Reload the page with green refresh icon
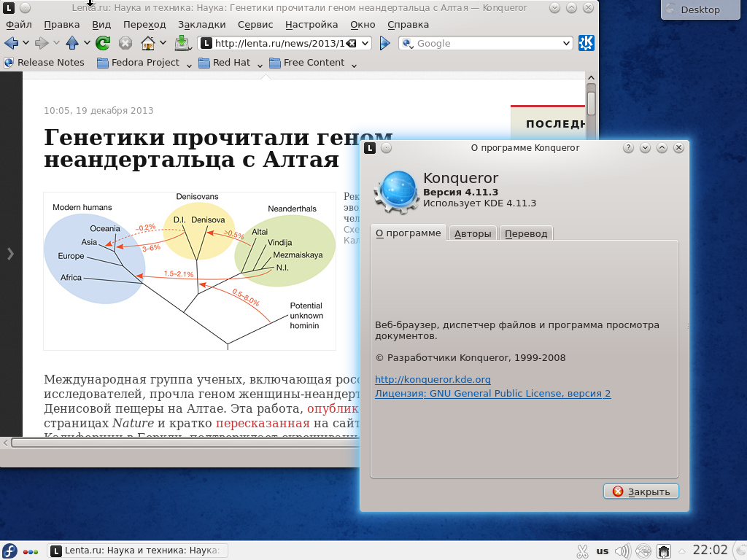Viewport: 747px width, 560px height. (102, 43)
